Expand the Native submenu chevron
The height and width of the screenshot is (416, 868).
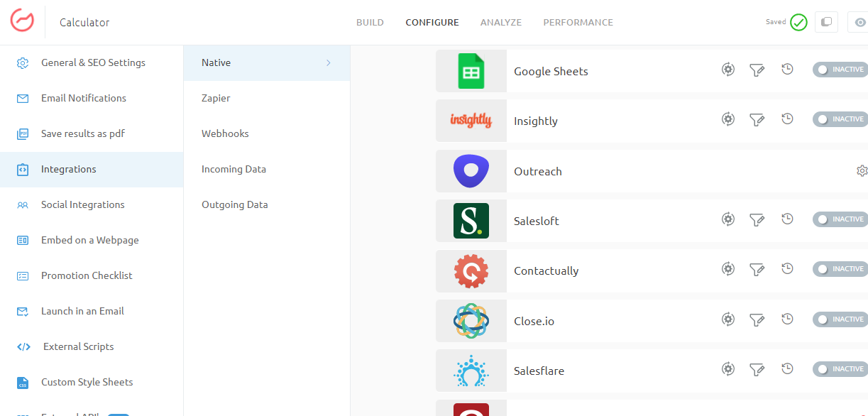click(x=329, y=62)
